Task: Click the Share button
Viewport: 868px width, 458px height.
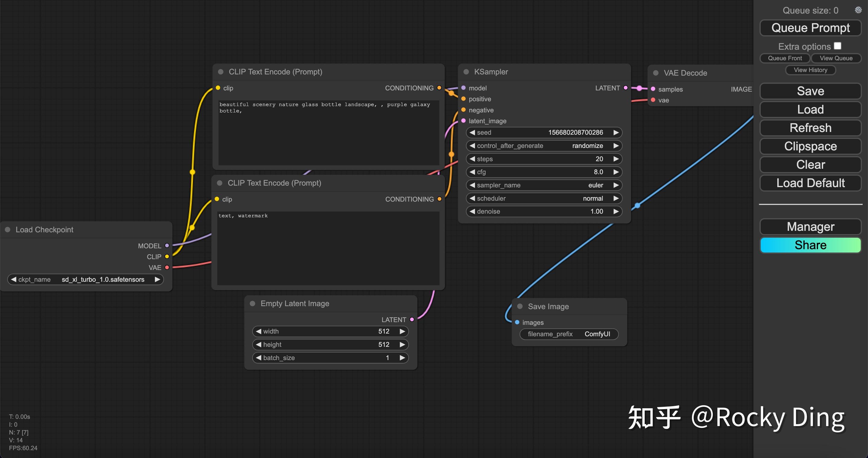Action: tap(810, 245)
